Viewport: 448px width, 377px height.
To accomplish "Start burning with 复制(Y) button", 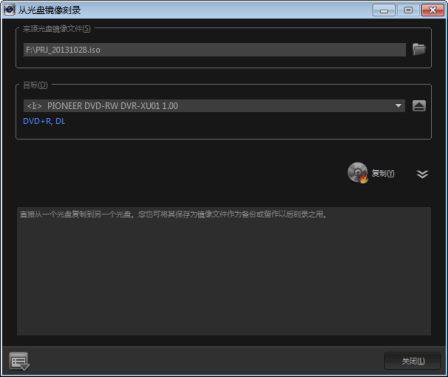I will click(x=383, y=173).
